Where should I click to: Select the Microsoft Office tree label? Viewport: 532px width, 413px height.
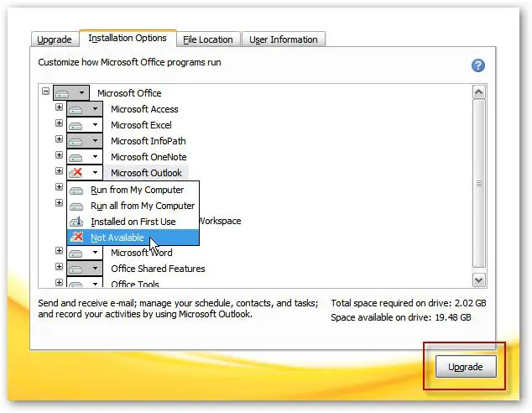129,93
